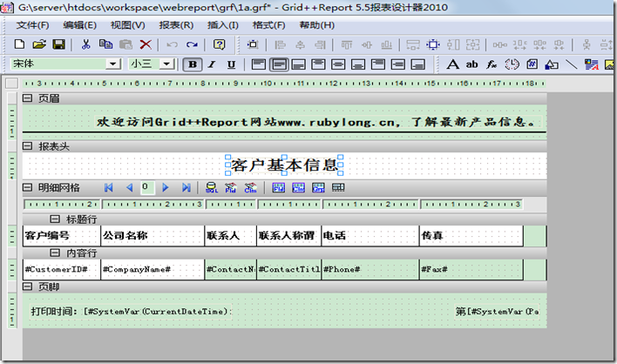Insert an fx formula box

click(x=492, y=64)
